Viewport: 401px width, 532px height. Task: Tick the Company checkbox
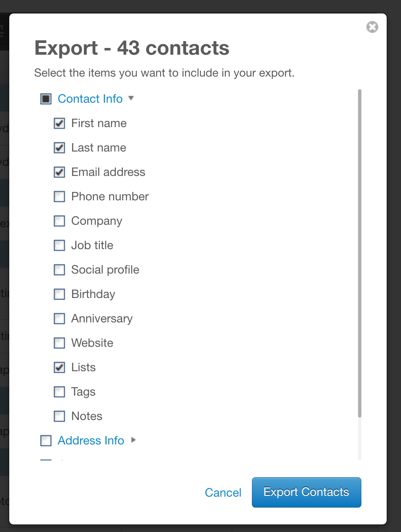(59, 221)
